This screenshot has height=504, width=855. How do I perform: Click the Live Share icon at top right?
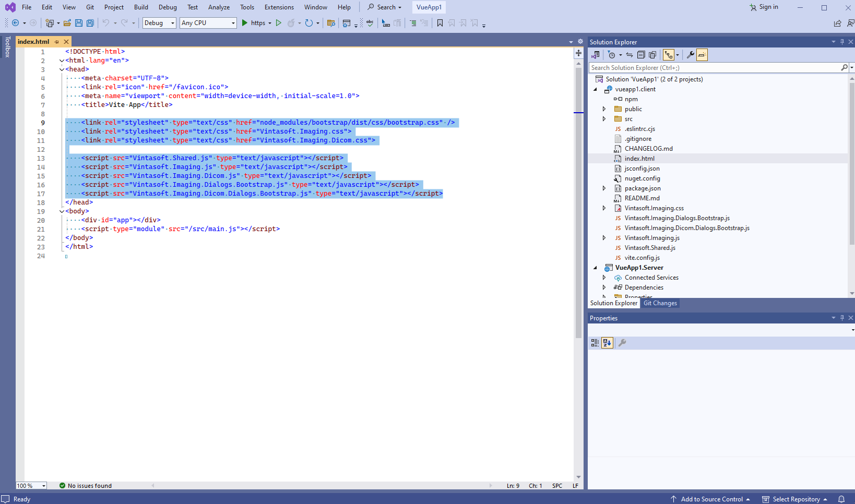[838, 23]
